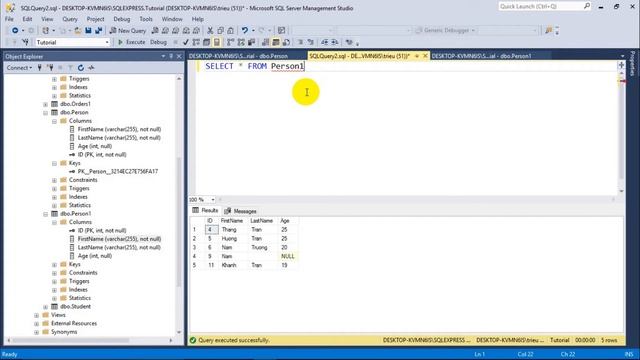Click the Save All icon
The image size is (640, 360).
pos(98,31)
